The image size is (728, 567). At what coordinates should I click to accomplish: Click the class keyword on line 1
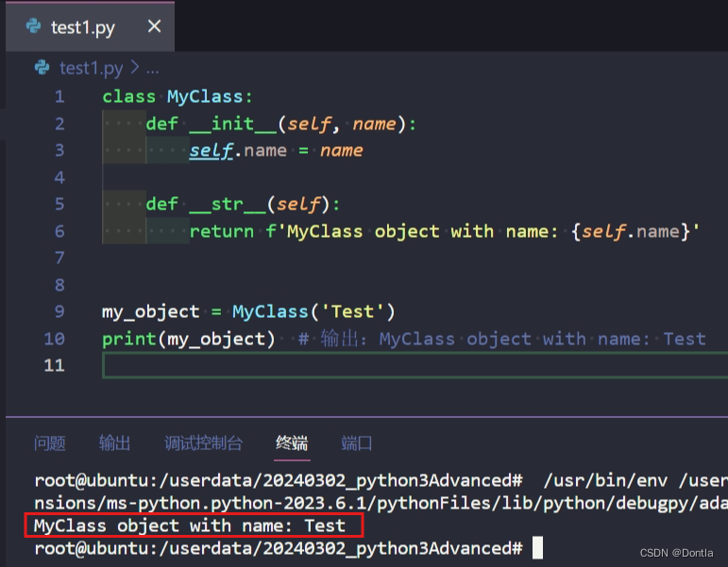pyautogui.click(x=129, y=96)
